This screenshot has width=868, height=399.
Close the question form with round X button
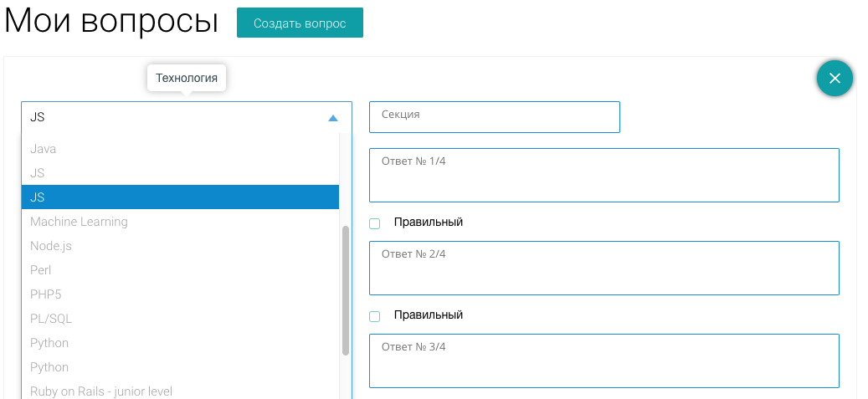click(x=835, y=79)
